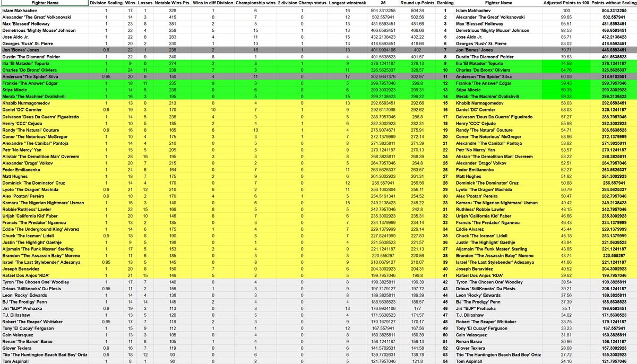This screenshot has width=637, height=364.
Task: Select the round up points value 504.34
Action: pyautogui.click(x=417, y=10)
